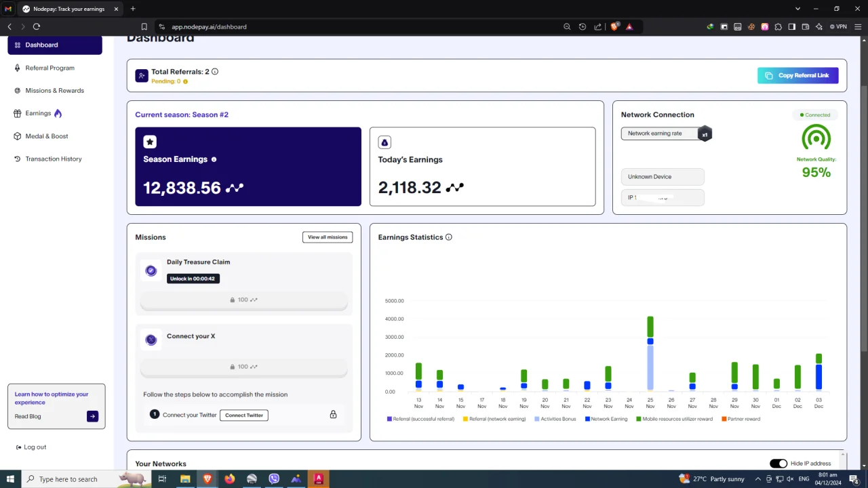
Task: Click the browser address bar URL
Action: point(209,27)
